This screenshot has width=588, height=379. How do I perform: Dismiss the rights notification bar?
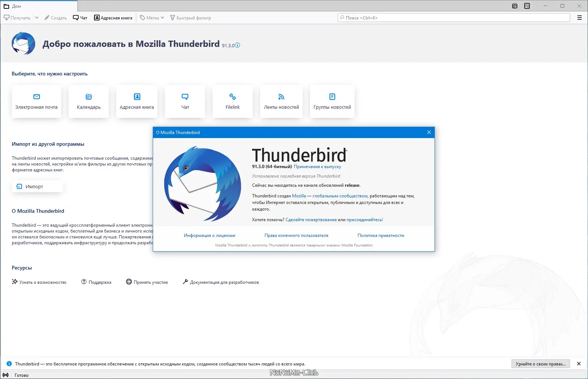click(579, 364)
